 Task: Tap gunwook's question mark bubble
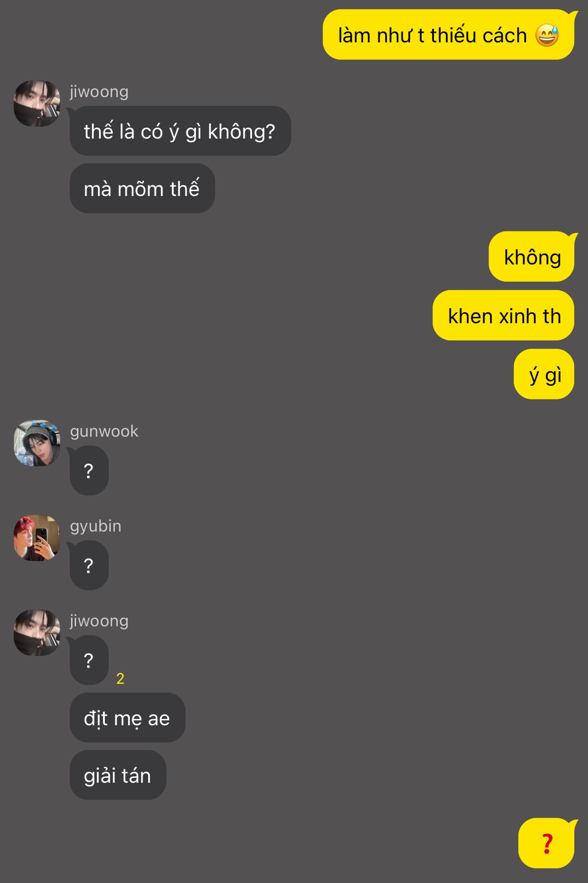[x=89, y=470]
